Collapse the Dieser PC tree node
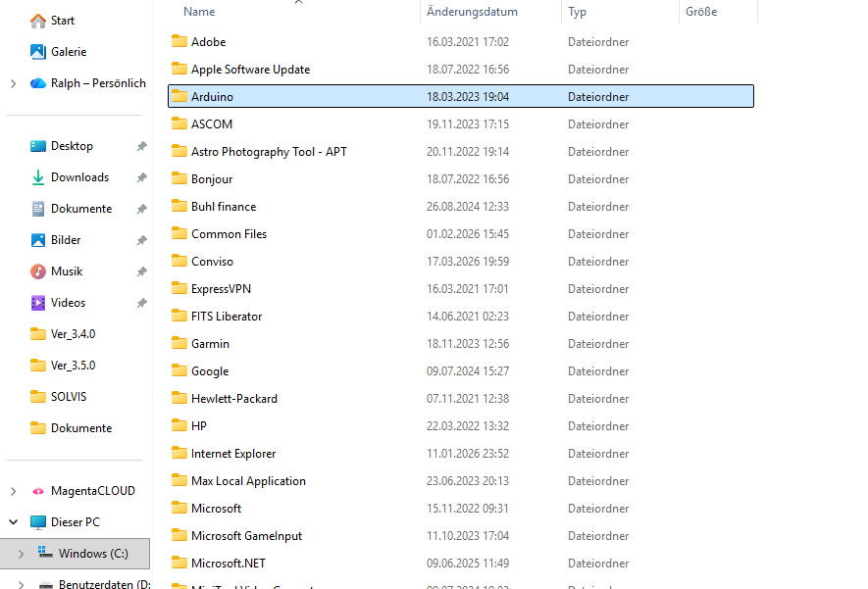This screenshot has height=589, width=868. coord(13,522)
